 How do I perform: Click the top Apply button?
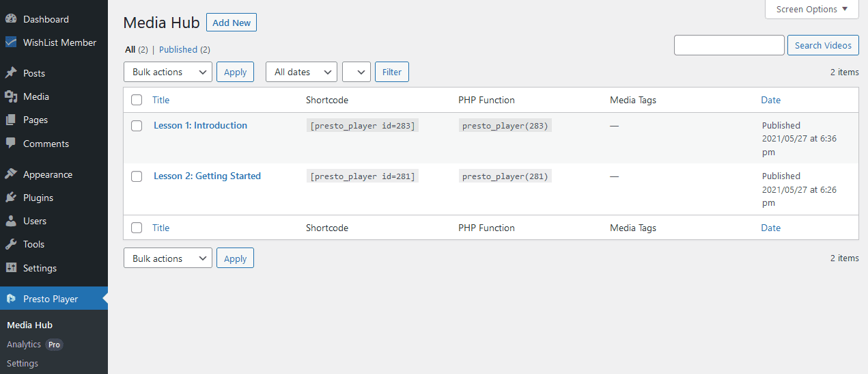tap(235, 72)
